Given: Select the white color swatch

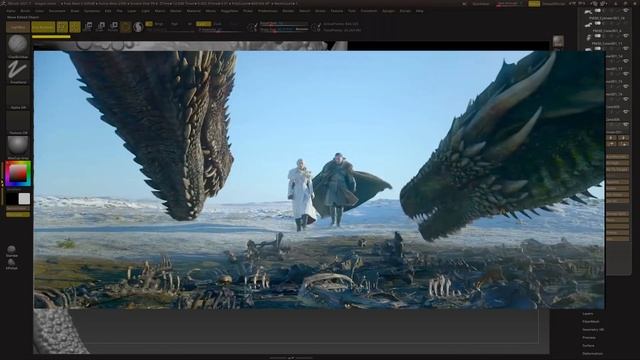Looking at the screenshot, I should point(24,199).
